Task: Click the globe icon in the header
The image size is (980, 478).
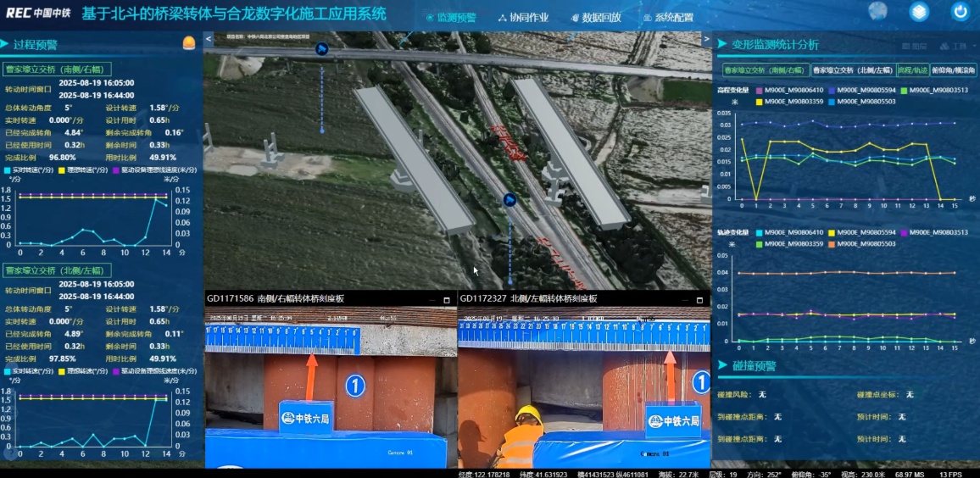Action: [x=877, y=11]
